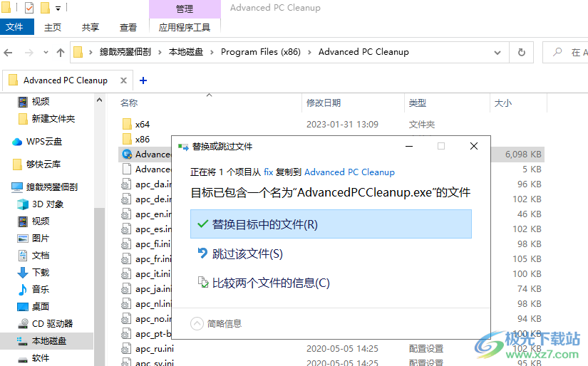Expand chevron after Program Files (x86) breadcrumb
Image resolution: width=588 pixels, height=366 pixels.
tap(309, 53)
